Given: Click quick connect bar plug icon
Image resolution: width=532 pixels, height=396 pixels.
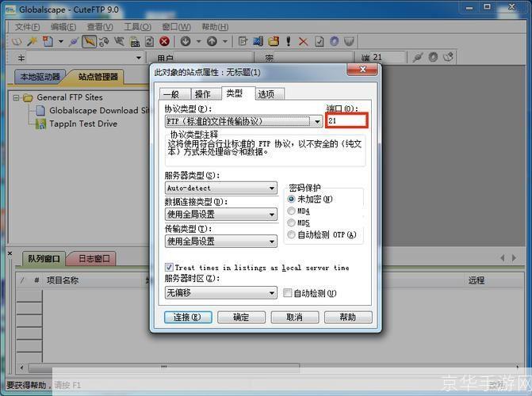Looking at the screenshot, I should pyautogui.click(x=418, y=57).
